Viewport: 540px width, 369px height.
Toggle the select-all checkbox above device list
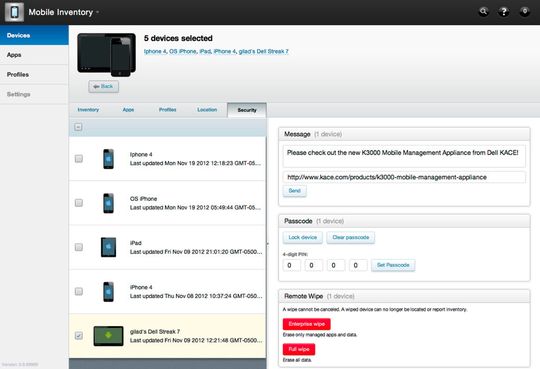tap(78, 127)
